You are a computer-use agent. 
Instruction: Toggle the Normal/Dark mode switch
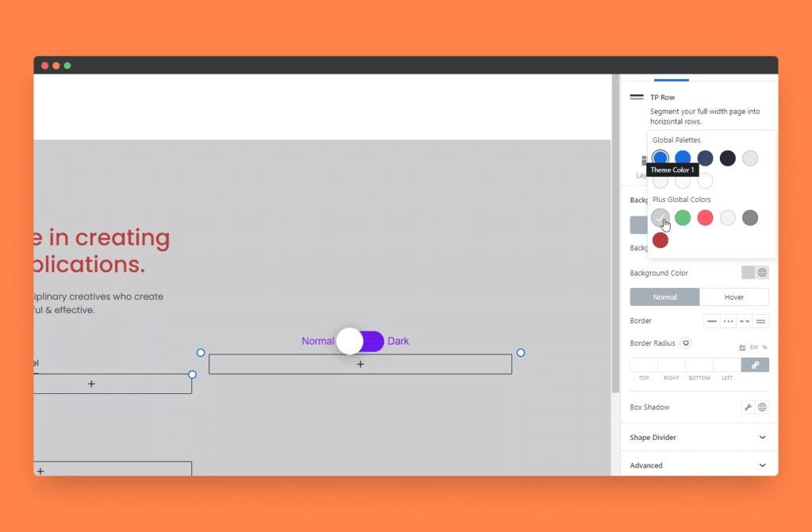(x=360, y=341)
